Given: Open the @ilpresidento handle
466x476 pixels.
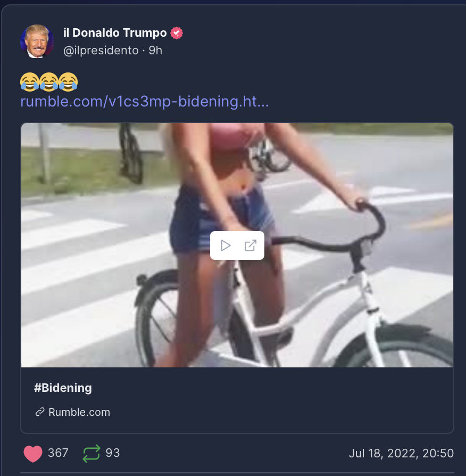Looking at the screenshot, I should pos(101,51).
